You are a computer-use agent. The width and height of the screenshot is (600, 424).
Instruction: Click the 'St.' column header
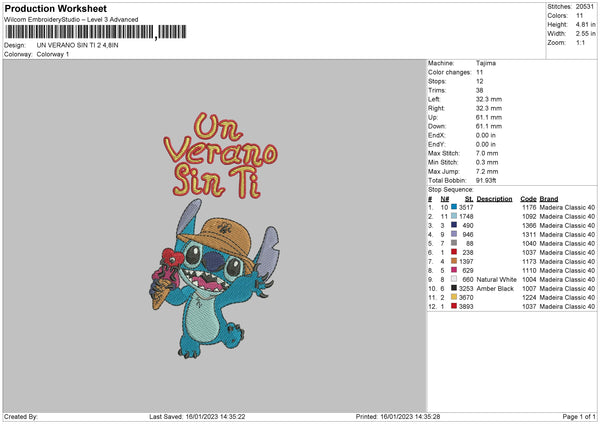(469, 199)
